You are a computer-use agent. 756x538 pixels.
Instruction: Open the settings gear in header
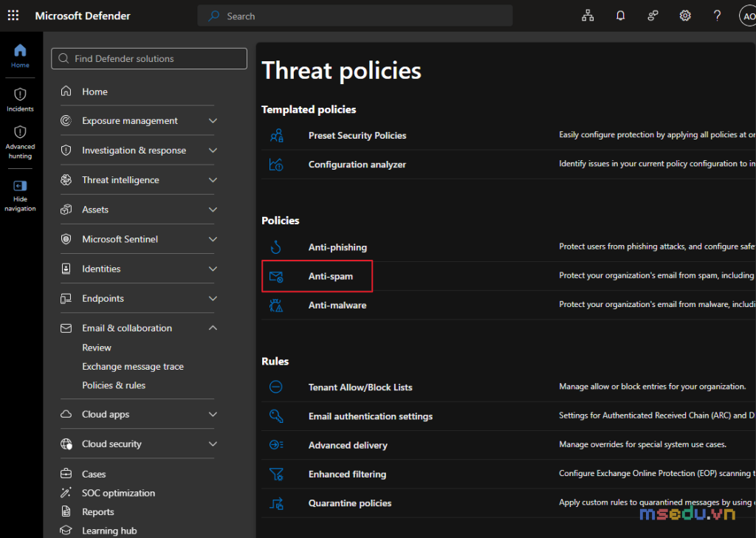685,16
